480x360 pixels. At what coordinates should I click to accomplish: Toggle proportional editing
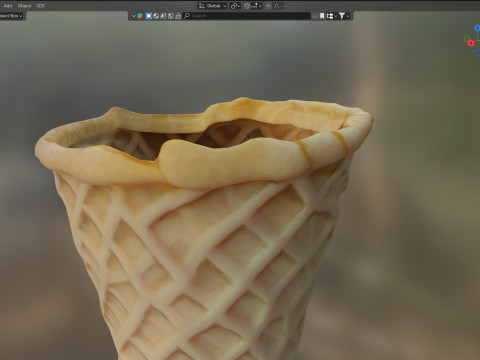click(x=268, y=6)
